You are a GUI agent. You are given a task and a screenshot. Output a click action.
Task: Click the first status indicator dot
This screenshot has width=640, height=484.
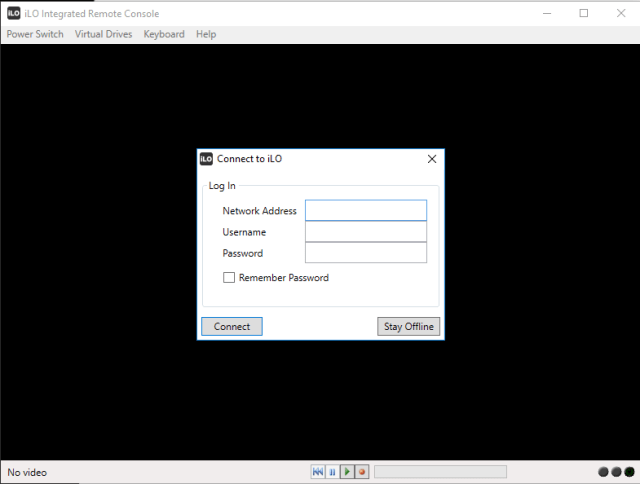coord(604,472)
